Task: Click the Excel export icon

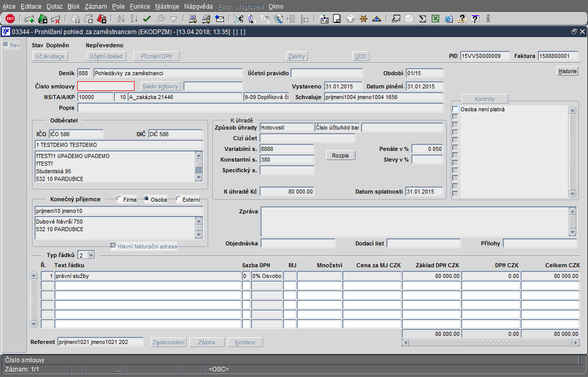Action: pos(435,19)
